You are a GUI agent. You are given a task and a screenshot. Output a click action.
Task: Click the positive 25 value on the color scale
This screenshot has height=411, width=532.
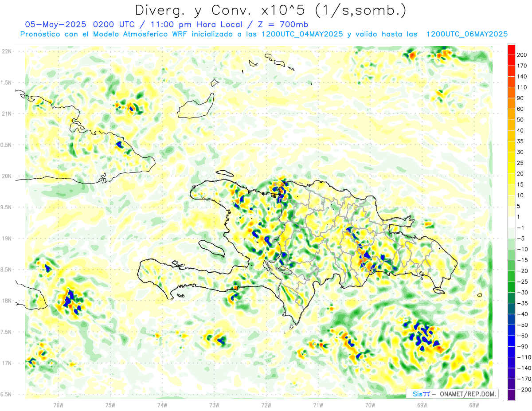(520, 163)
